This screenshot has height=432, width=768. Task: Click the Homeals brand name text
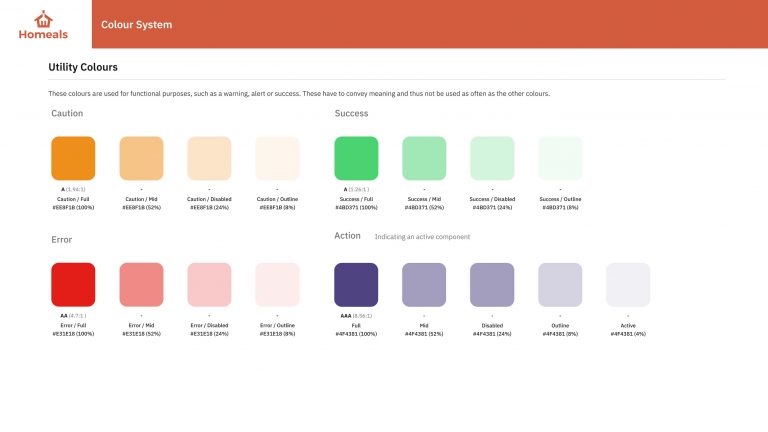tap(43, 34)
